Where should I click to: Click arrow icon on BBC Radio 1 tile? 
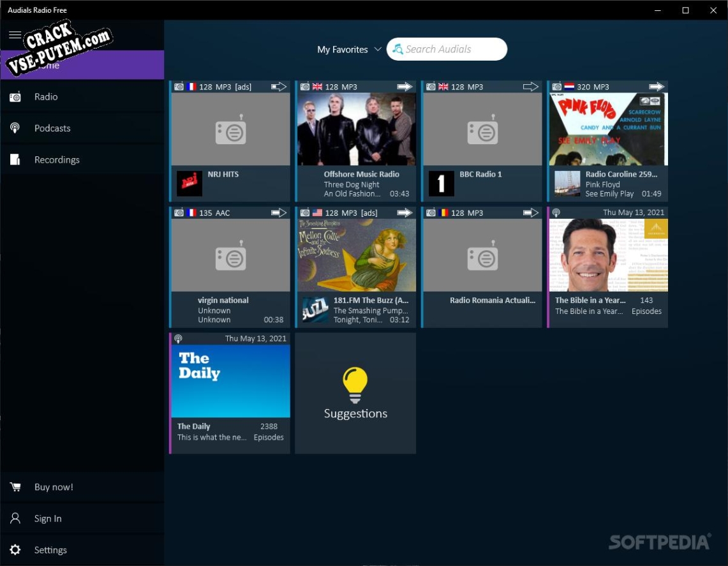[530, 87]
